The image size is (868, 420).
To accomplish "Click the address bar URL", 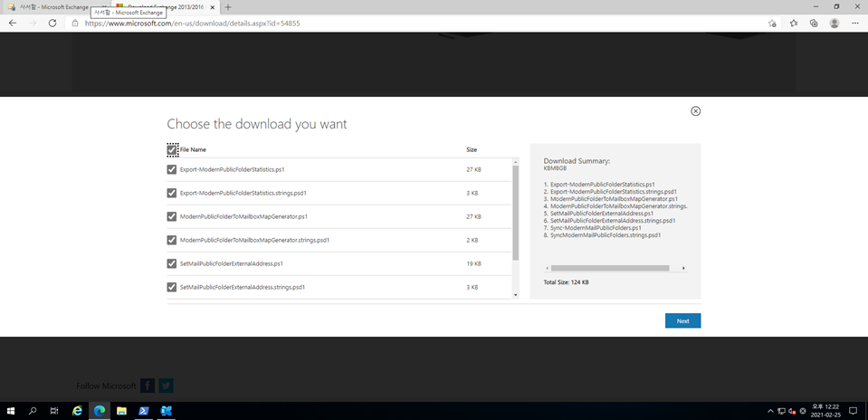I will pos(193,24).
